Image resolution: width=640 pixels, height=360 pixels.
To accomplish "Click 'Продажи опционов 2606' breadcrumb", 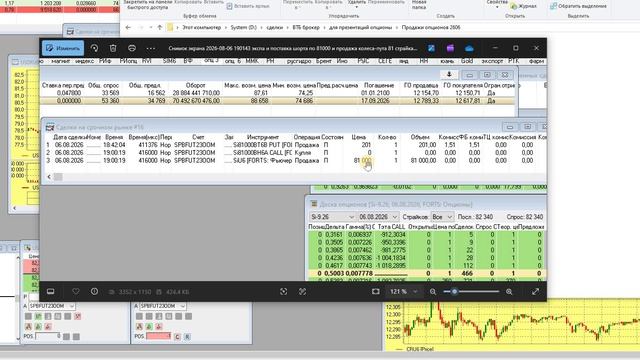I will (431, 27).
